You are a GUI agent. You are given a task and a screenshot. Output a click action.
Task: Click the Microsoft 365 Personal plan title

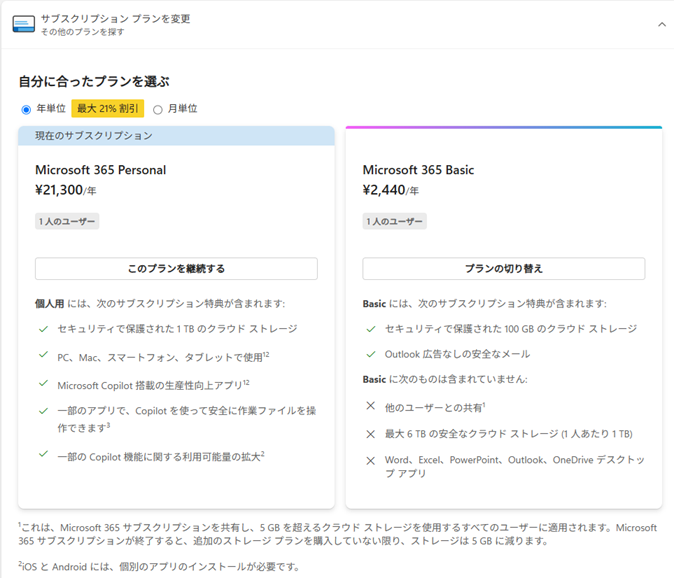101,170
